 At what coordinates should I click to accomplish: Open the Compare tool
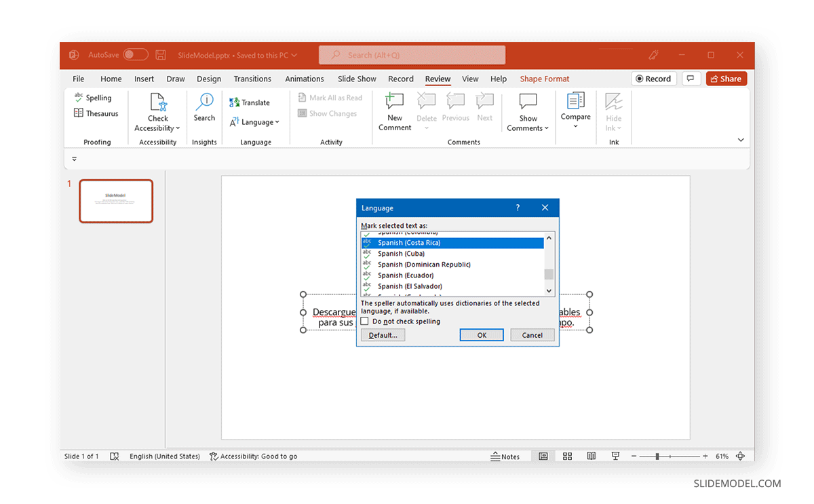[575, 109]
